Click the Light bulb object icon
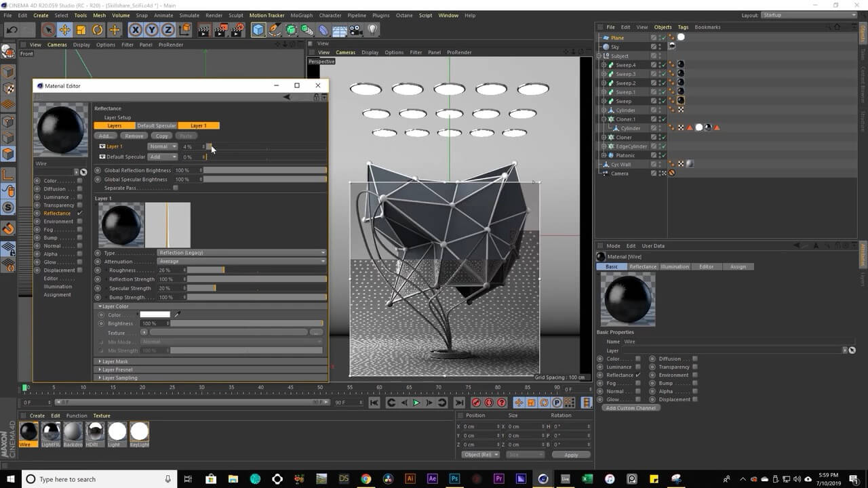 click(x=372, y=30)
